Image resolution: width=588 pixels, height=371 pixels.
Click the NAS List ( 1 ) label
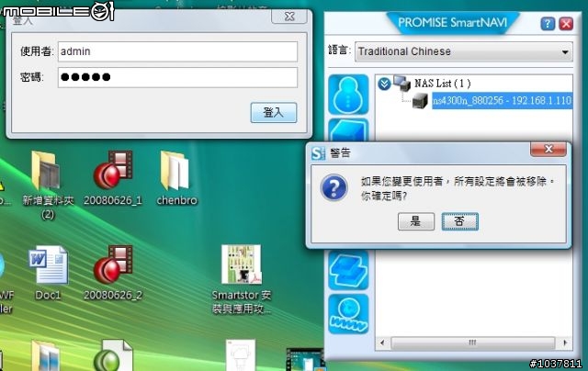click(x=443, y=84)
